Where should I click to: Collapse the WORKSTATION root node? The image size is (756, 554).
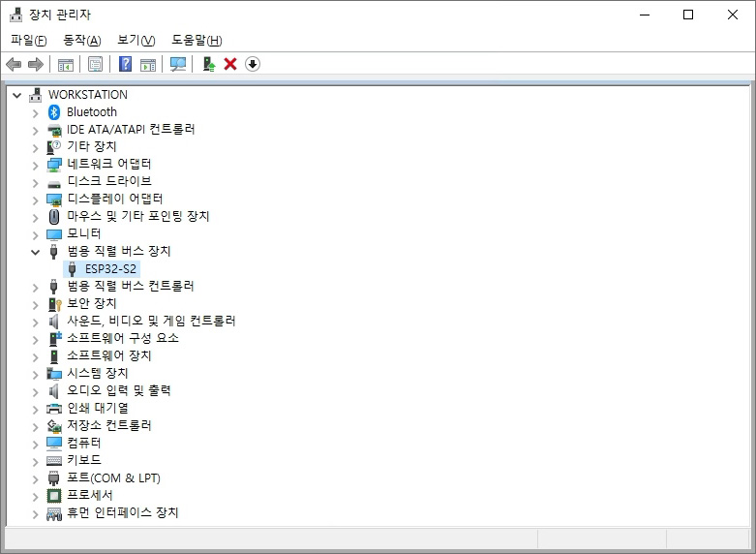[x=16, y=95]
